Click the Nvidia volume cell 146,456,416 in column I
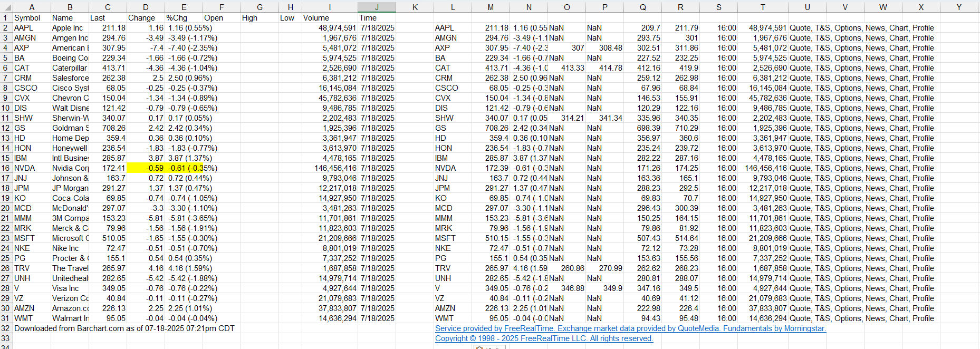 (330, 168)
